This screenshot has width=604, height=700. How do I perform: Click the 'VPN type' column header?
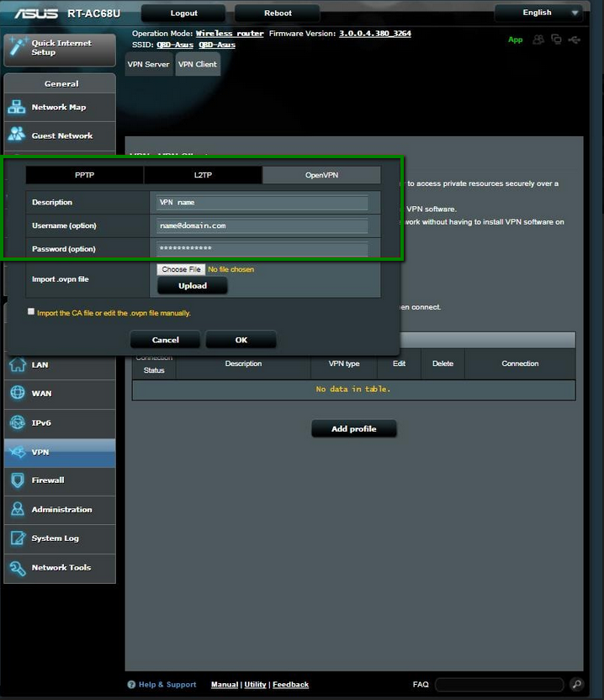[344, 363]
